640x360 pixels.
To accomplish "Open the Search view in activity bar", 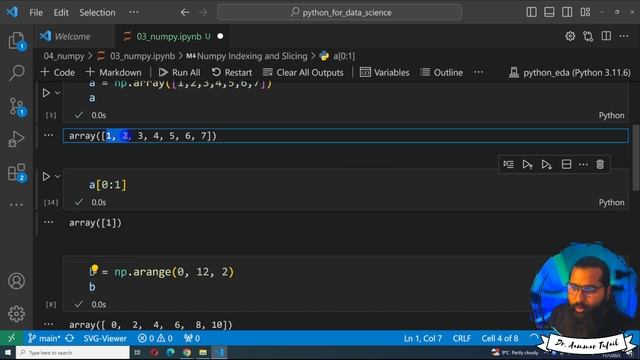I will 16,73.
